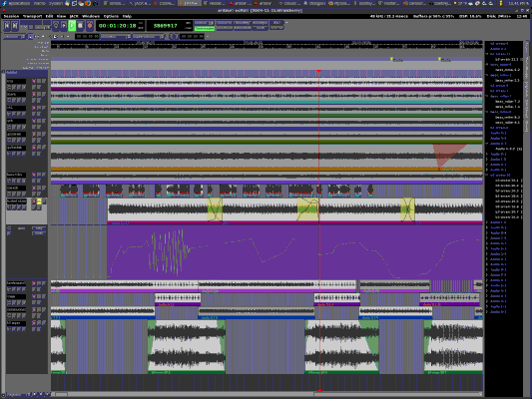Jump to session start with transport button
Image resolution: width=532 pixels, height=399 pixels.
[6, 25]
